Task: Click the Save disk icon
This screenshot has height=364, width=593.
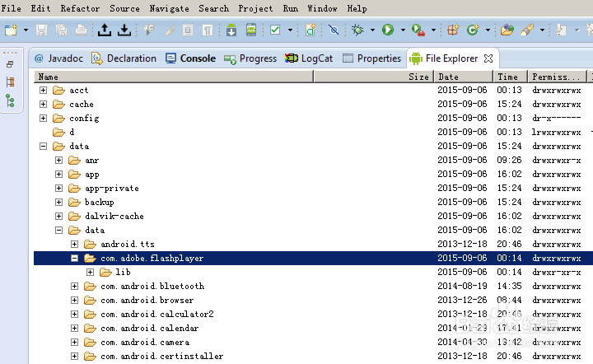Action: point(42,30)
